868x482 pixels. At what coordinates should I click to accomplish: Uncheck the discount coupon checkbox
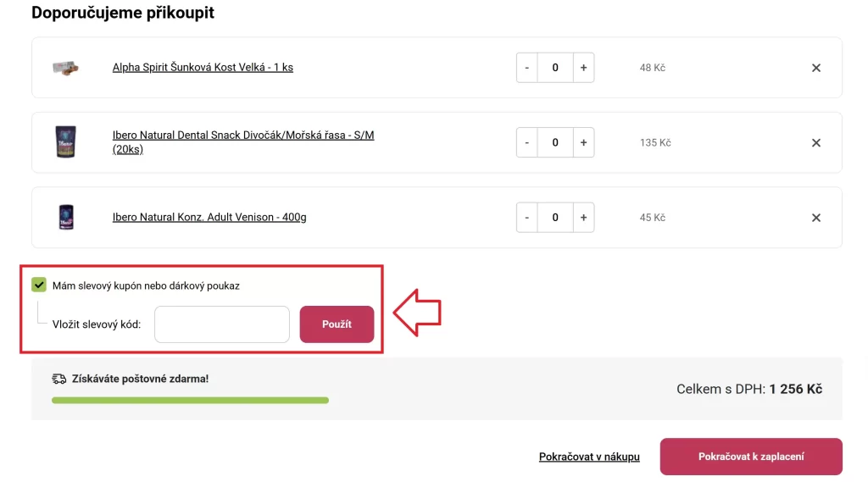coord(39,285)
